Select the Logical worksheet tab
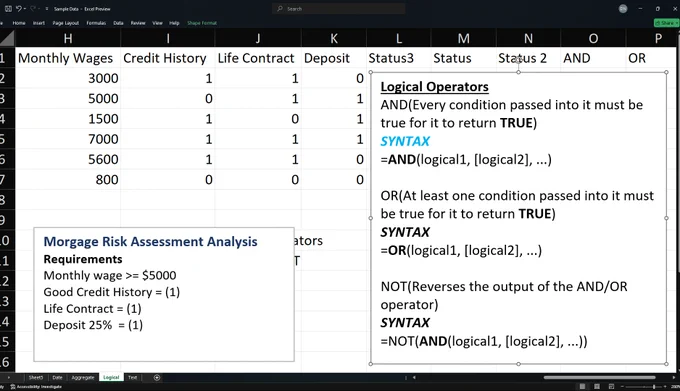Screen dimensions: 680x391 111,378
